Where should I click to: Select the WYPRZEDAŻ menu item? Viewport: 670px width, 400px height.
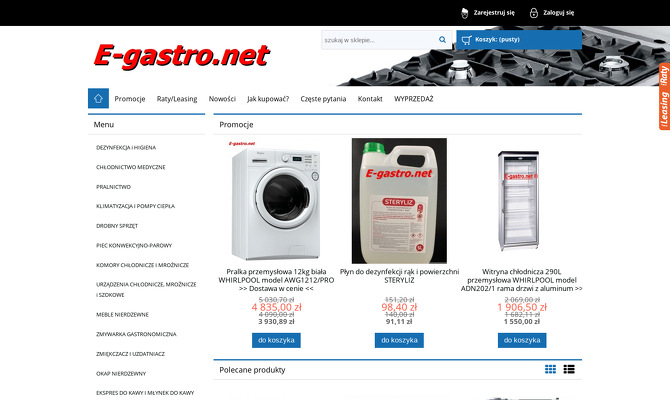coord(414,99)
